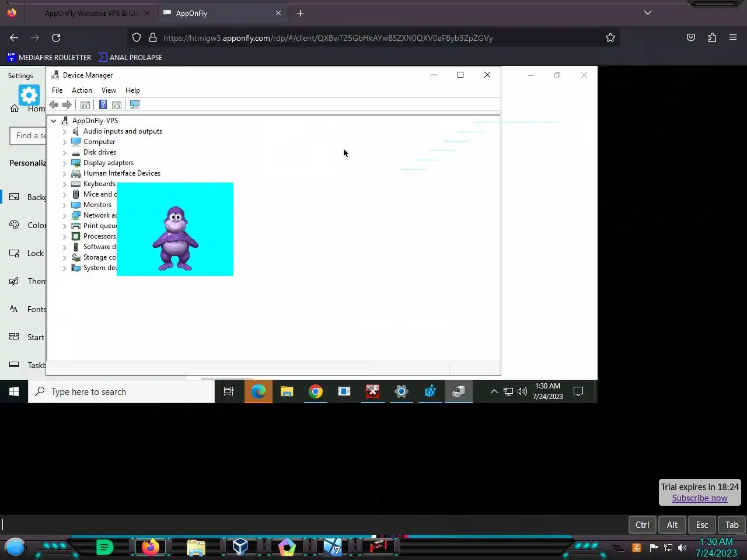The width and height of the screenshot is (747, 560).
Task: Go back with the Firefox back arrow
Action: point(14,38)
